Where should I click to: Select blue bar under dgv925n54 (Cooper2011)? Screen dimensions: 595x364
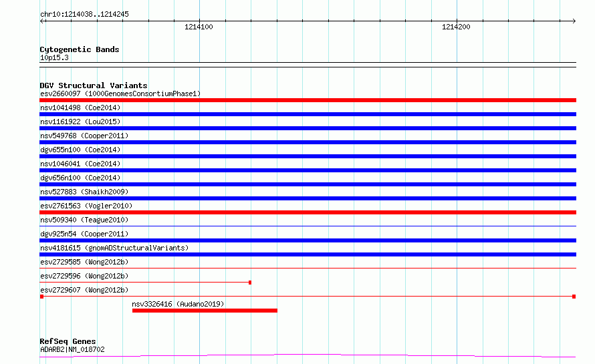308,240
